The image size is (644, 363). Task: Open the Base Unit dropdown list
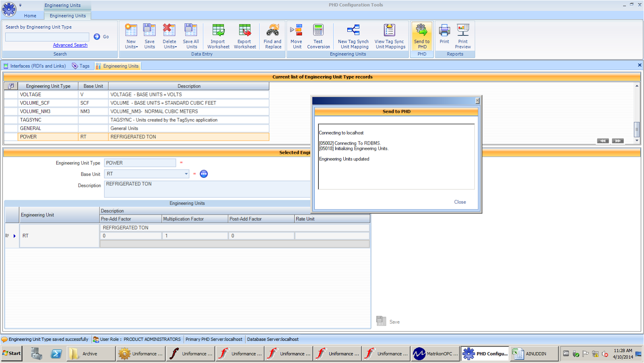pos(186,174)
